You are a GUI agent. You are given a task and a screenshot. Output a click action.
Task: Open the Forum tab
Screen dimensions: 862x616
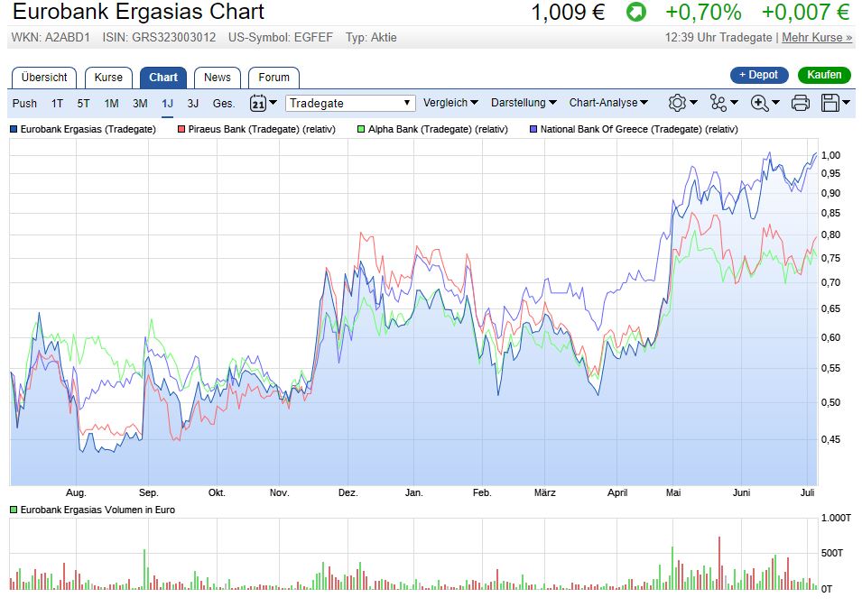click(x=273, y=78)
